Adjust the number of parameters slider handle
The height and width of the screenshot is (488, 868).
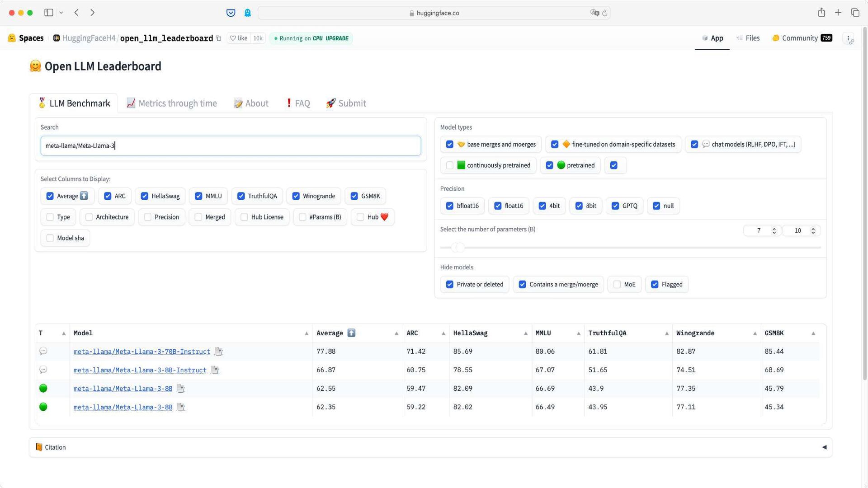click(459, 248)
